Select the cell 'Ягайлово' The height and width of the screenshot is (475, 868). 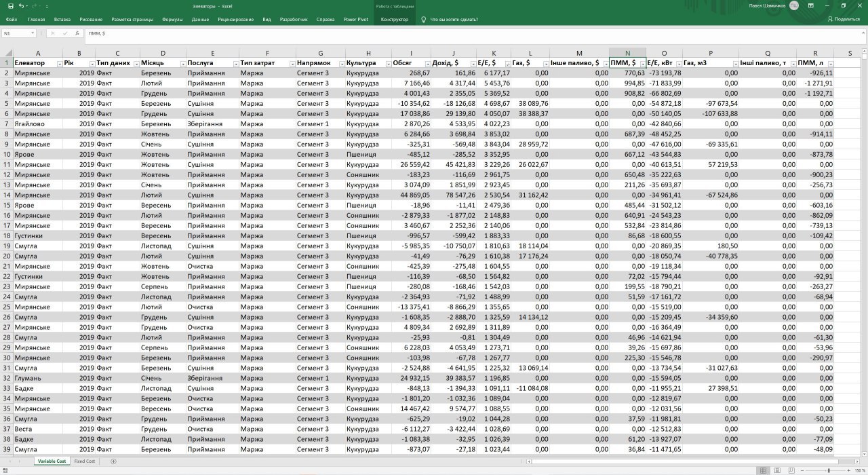[x=38, y=124]
